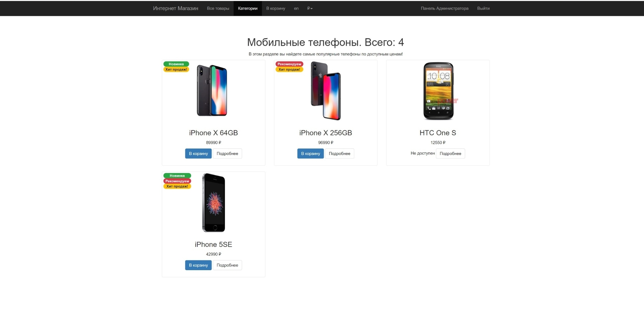Add iPhone X 256GB to cart
The height and width of the screenshot is (314, 644).
(x=310, y=153)
